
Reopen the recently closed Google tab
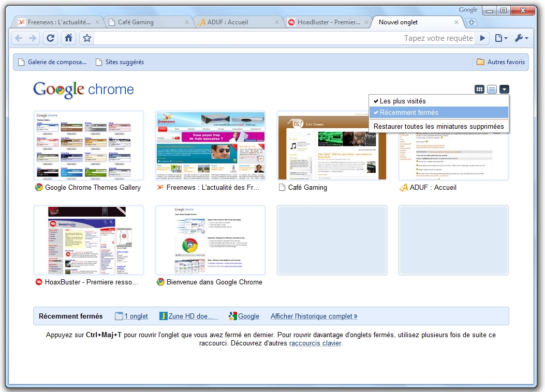click(244, 316)
